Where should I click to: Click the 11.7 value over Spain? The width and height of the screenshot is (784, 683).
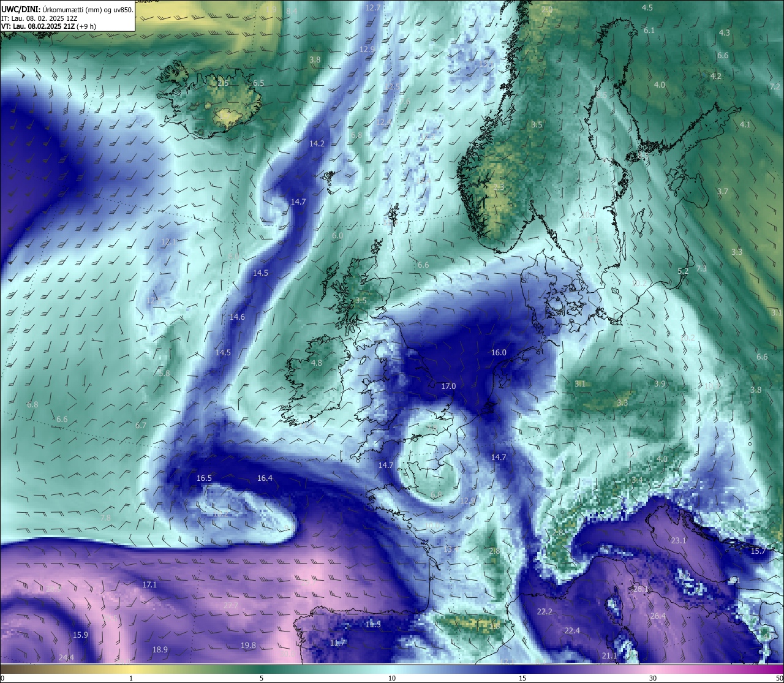pyautogui.click(x=337, y=643)
